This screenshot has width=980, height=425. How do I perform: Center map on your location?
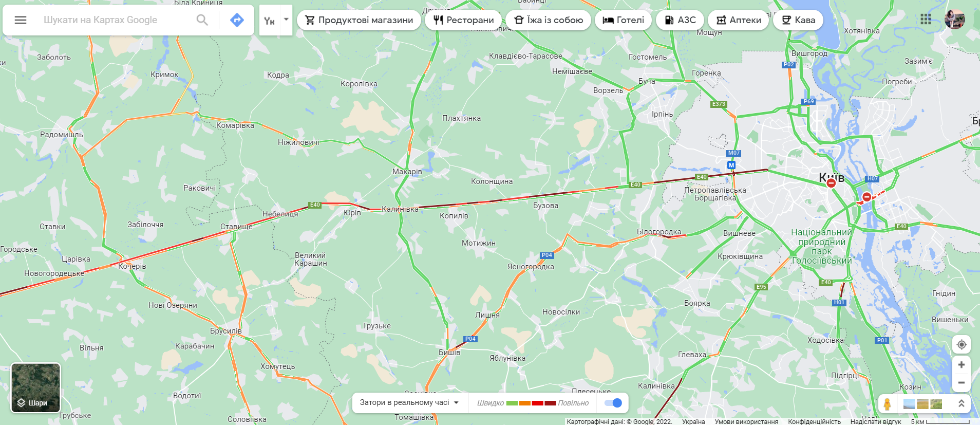962,344
